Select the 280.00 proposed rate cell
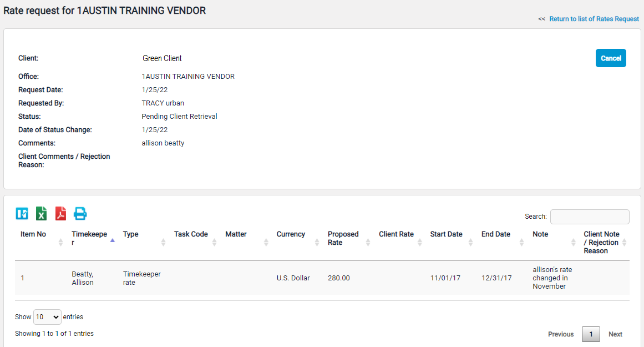Viewport: 644px width, 347px height. coord(339,278)
